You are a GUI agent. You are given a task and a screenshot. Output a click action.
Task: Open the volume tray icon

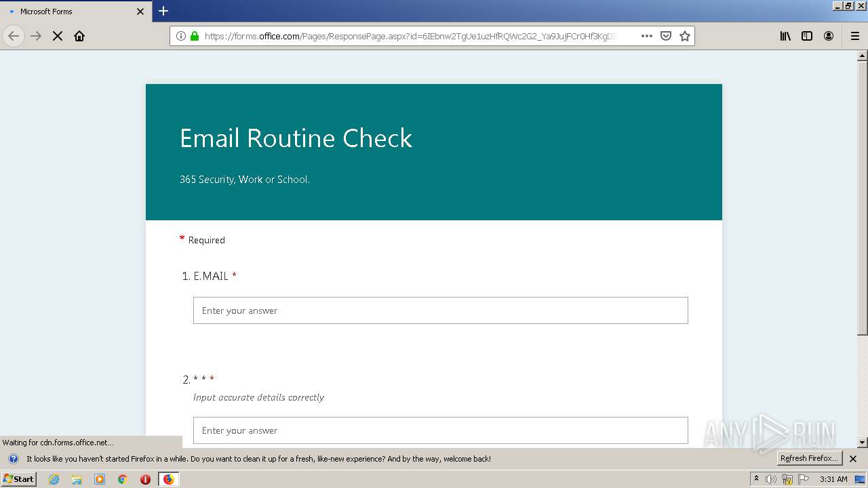click(771, 479)
